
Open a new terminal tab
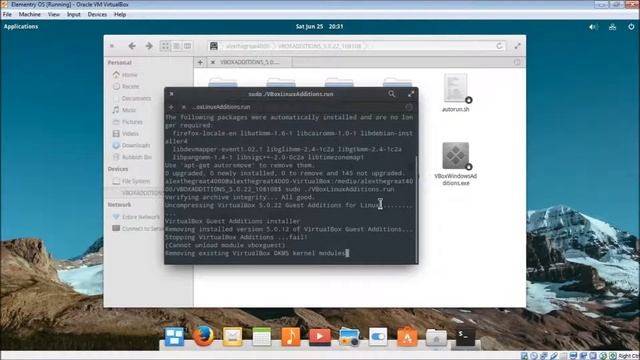click(171, 107)
